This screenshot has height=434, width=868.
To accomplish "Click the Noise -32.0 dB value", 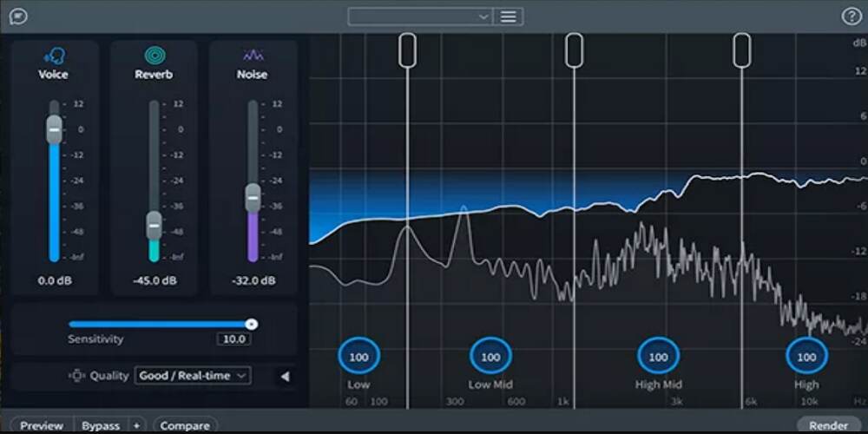I will [x=253, y=280].
